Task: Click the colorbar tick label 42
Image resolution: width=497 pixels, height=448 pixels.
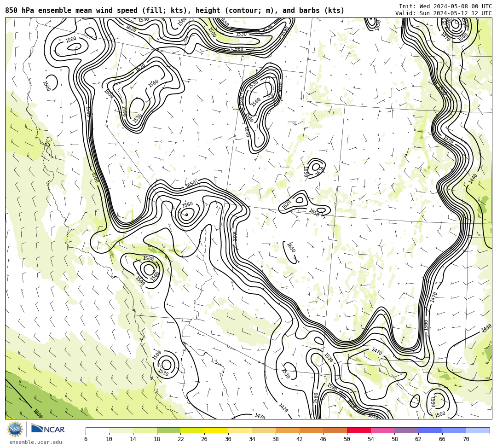Action: coord(300,439)
